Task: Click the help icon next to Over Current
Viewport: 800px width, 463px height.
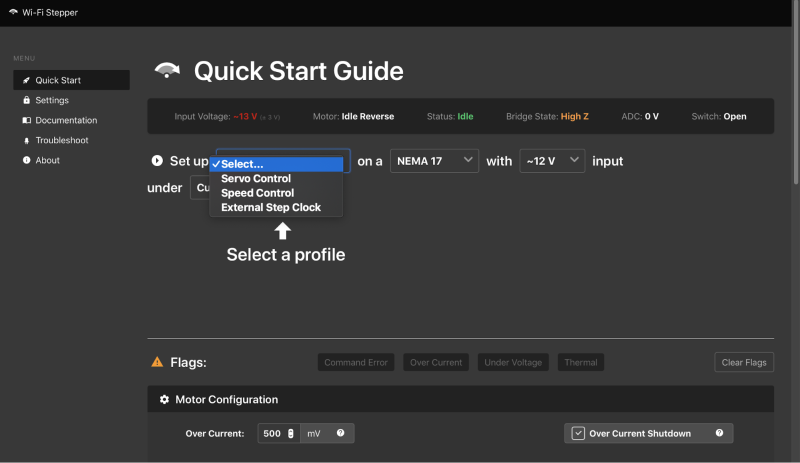Action: coord(340,433)
